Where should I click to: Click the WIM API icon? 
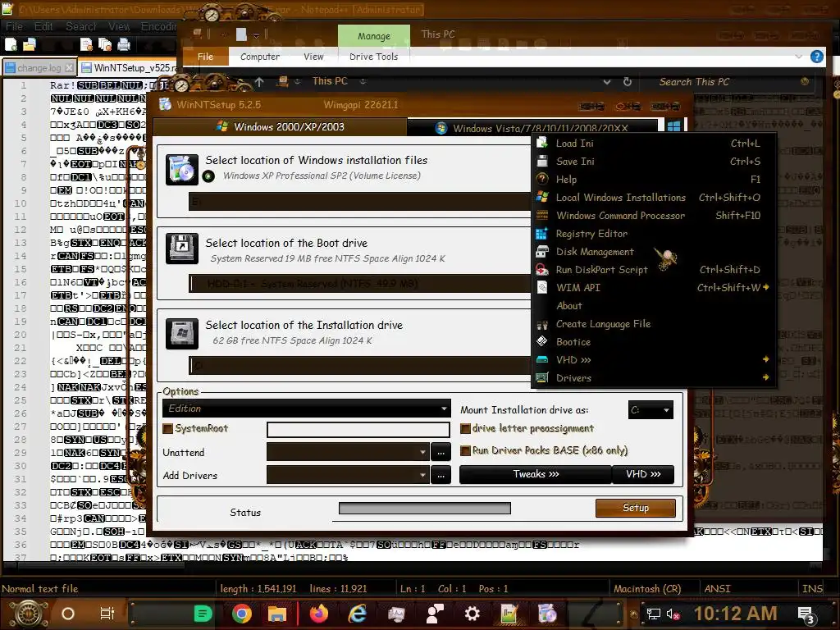click(x=542, y=288)
